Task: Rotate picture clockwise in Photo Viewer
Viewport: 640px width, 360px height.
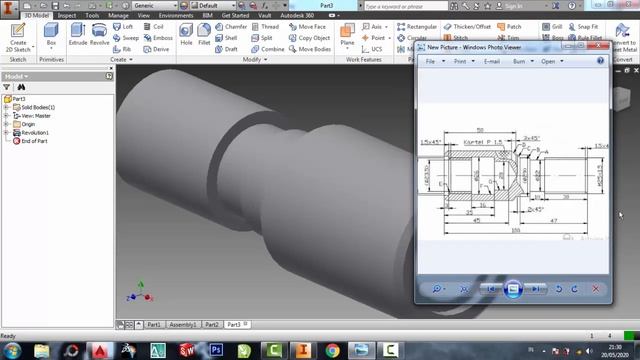Action: pyautogui.click(x=575, y=289)
